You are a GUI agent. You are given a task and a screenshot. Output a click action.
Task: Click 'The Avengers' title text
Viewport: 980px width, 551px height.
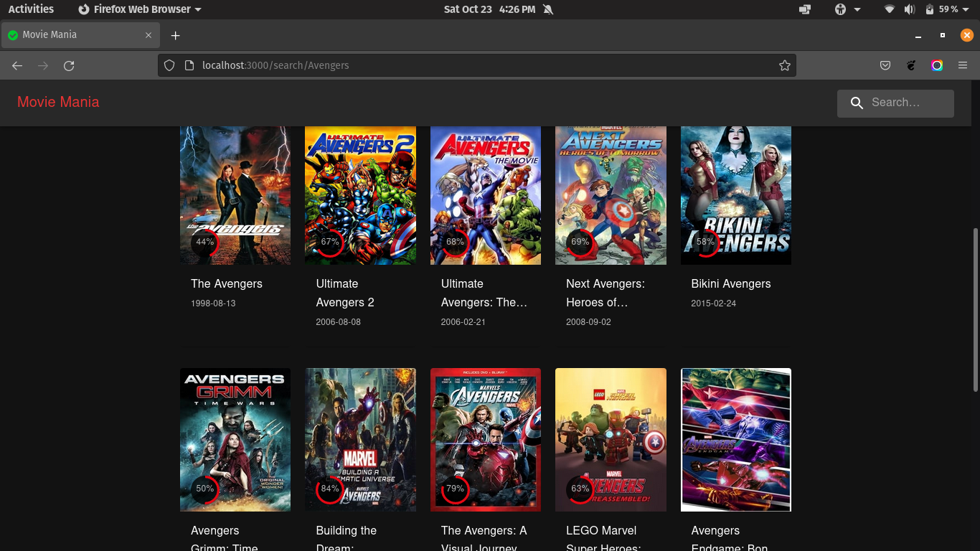tap(227, 284)
